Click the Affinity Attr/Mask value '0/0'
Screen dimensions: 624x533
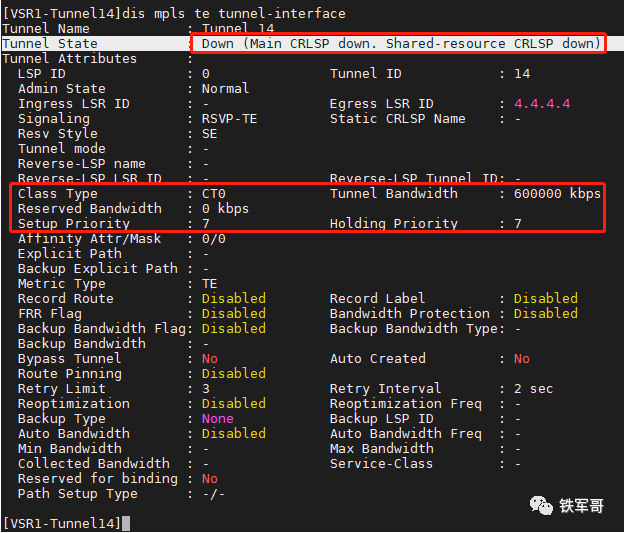214,239
